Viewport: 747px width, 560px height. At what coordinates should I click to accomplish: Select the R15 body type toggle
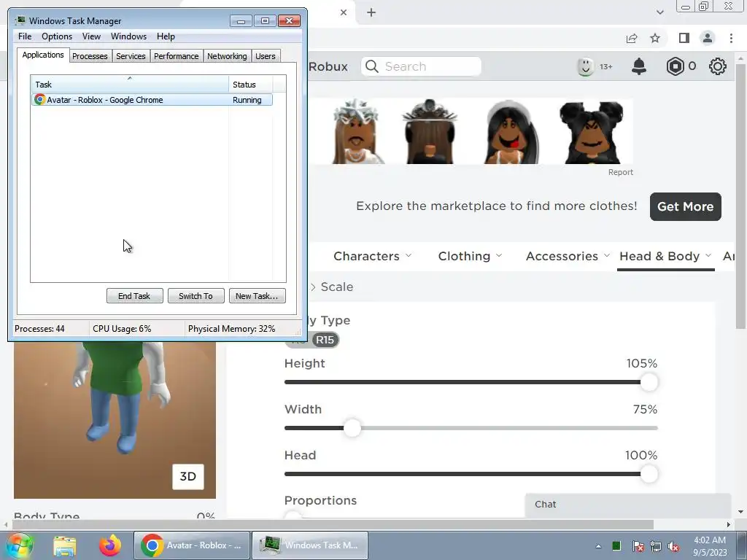tap(325, 340)
